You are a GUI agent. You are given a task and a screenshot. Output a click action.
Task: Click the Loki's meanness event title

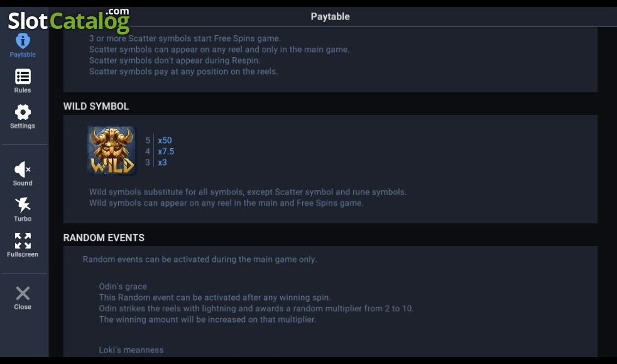[x=131, y=350]
